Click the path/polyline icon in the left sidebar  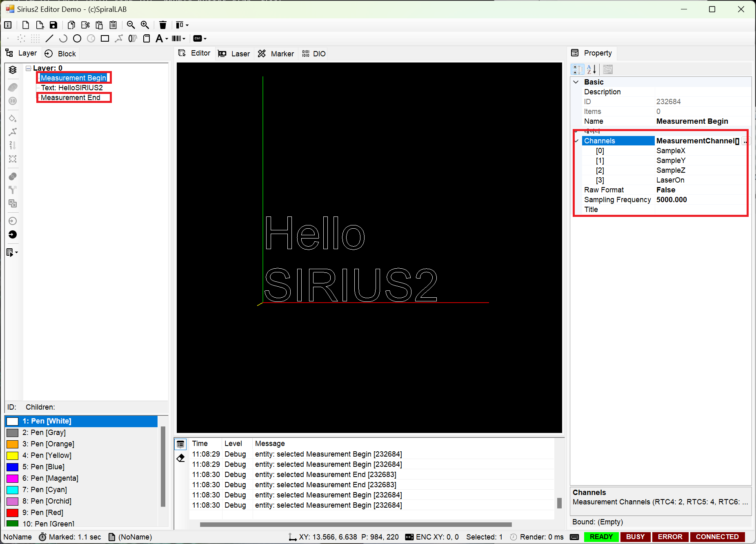pyautogui.click(x=13, y=132)
